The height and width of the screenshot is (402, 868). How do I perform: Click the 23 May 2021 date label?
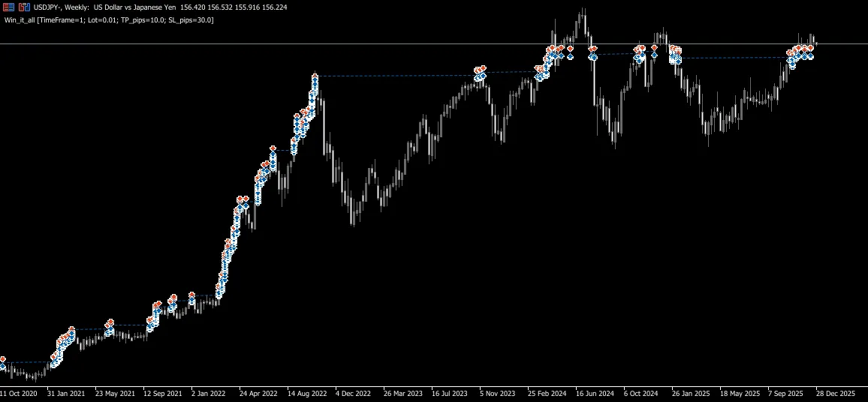[x=115, y=394]
